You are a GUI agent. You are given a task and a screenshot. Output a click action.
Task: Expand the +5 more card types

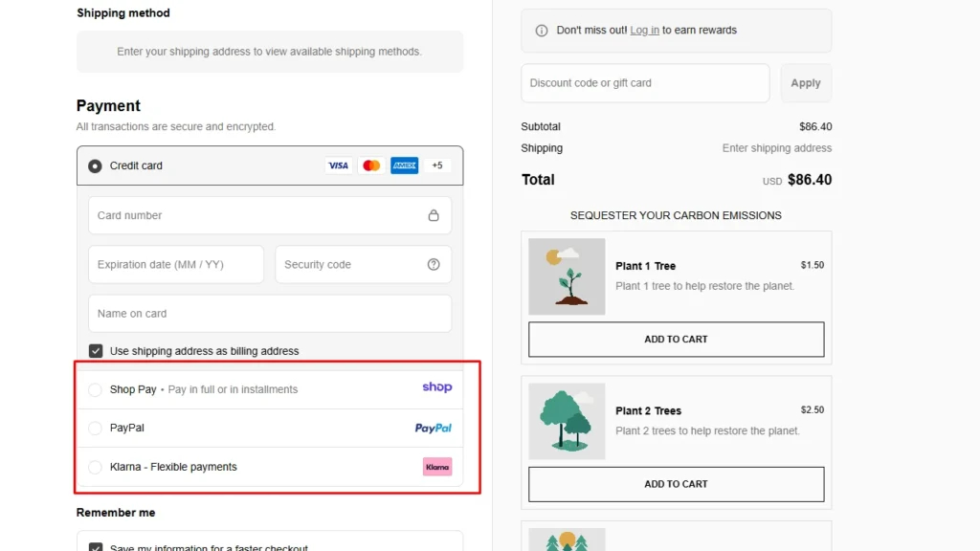(437, 165)
